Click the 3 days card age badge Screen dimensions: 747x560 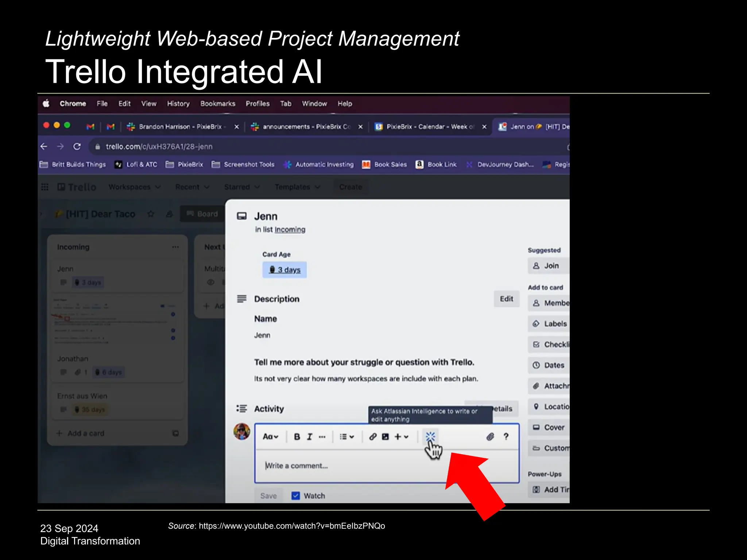[285, 270]
